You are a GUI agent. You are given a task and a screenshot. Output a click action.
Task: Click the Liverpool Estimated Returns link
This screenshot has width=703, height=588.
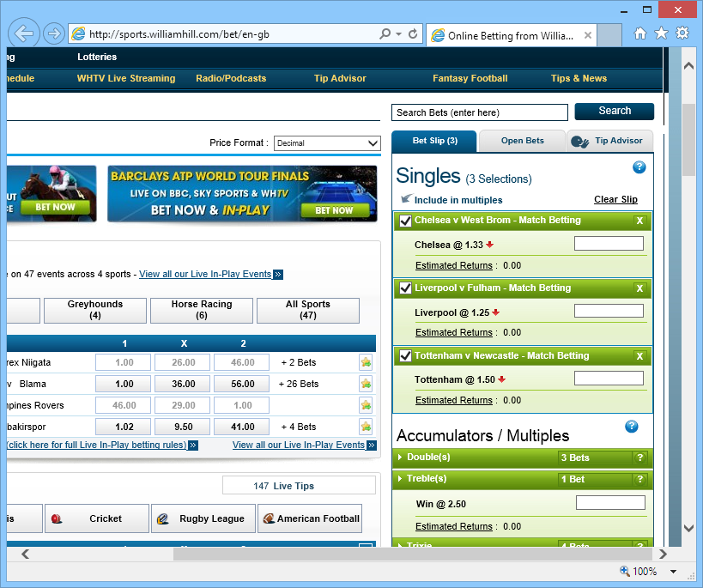[454, 332]
